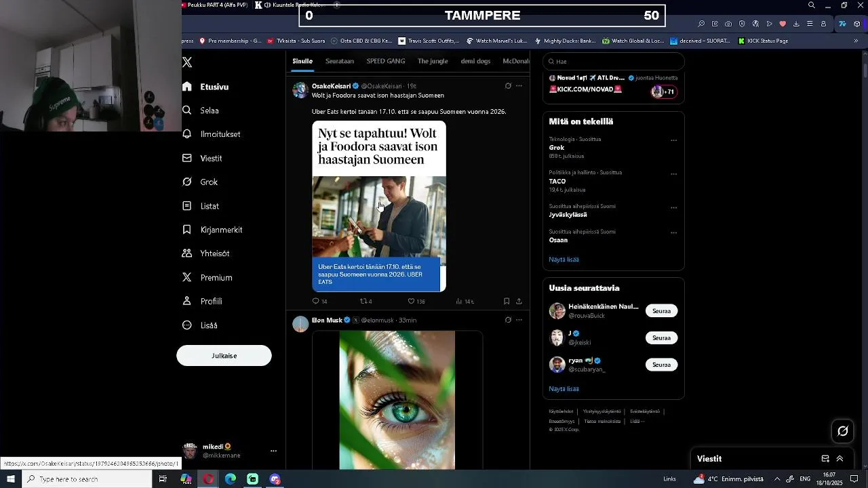Click the Hae search field

point(614,61)
